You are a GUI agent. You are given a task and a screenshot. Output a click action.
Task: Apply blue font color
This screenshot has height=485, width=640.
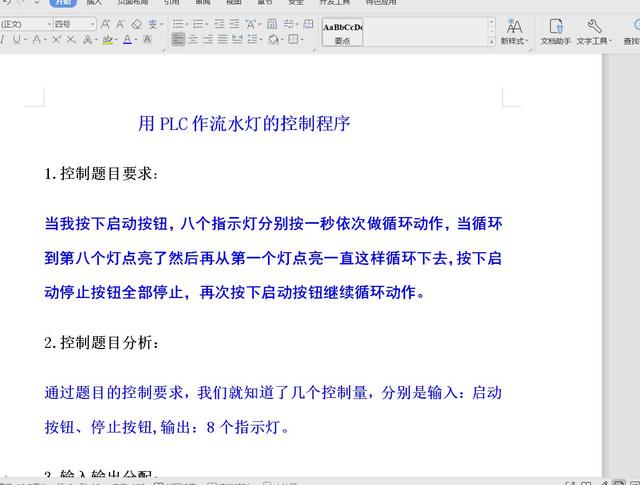[127, 39]
